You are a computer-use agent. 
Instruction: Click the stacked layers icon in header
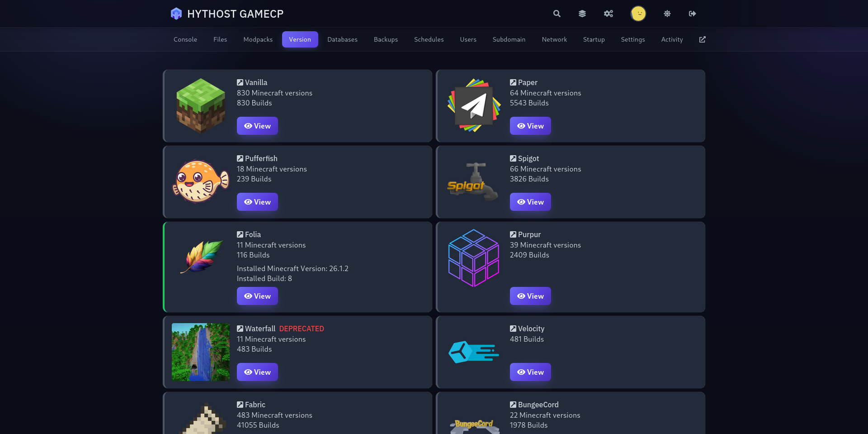(582, 14)
